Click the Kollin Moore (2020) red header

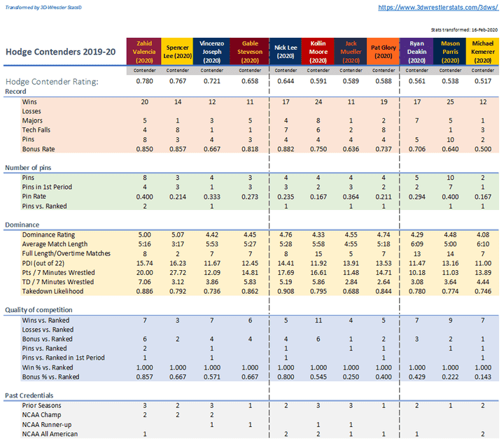[x=318, y=51]
